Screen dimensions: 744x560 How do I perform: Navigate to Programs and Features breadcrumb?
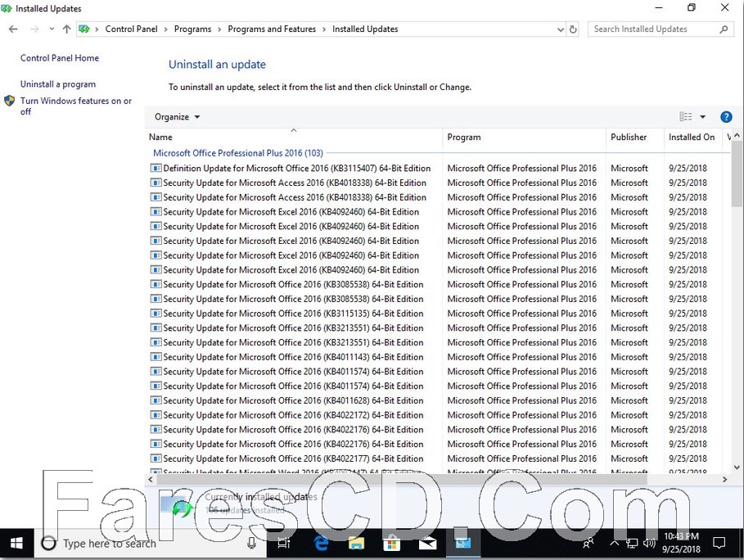(272, 29)
